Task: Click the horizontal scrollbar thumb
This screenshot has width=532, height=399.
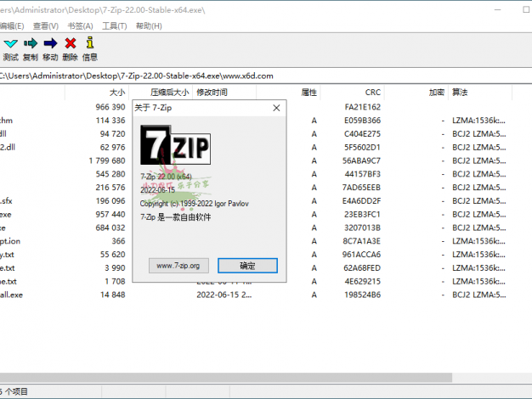Action: click(226, 377)
